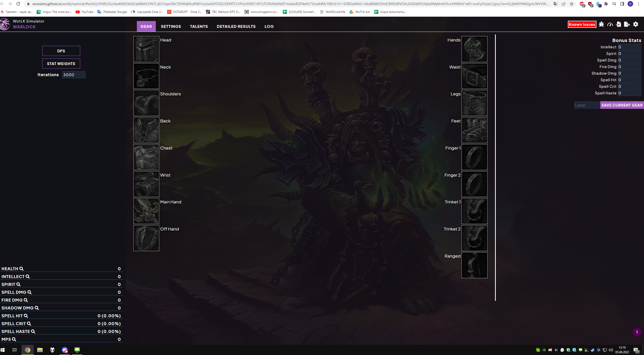Click the Iterations input field
The image size is (644, 355).
pyautogui.click(x=74, y=75)
